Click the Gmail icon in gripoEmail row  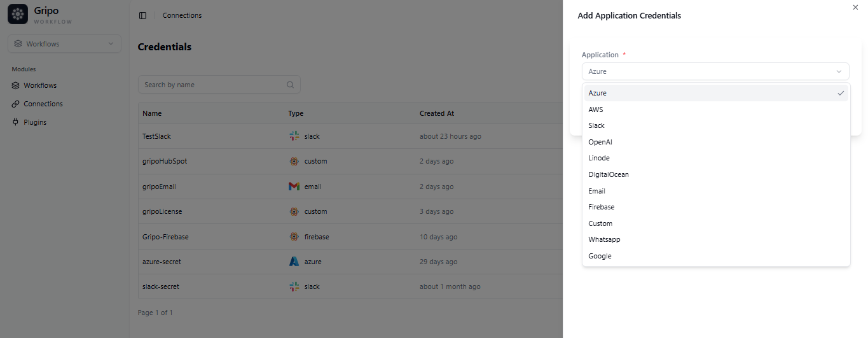click(x=294, y=187)
